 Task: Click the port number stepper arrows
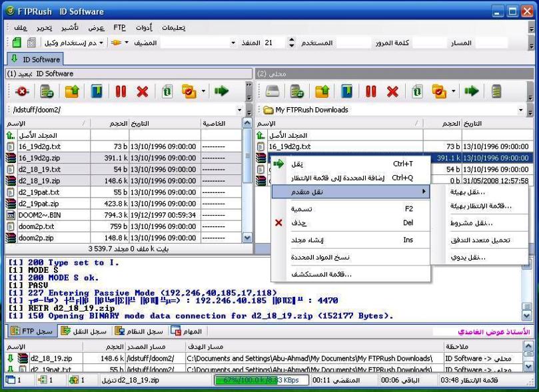point(290,43)
